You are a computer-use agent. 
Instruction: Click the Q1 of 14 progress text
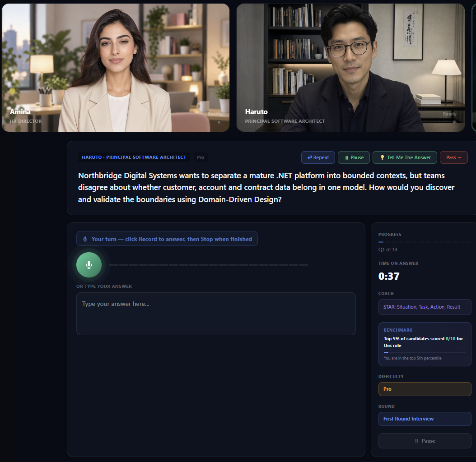[387, 249]
